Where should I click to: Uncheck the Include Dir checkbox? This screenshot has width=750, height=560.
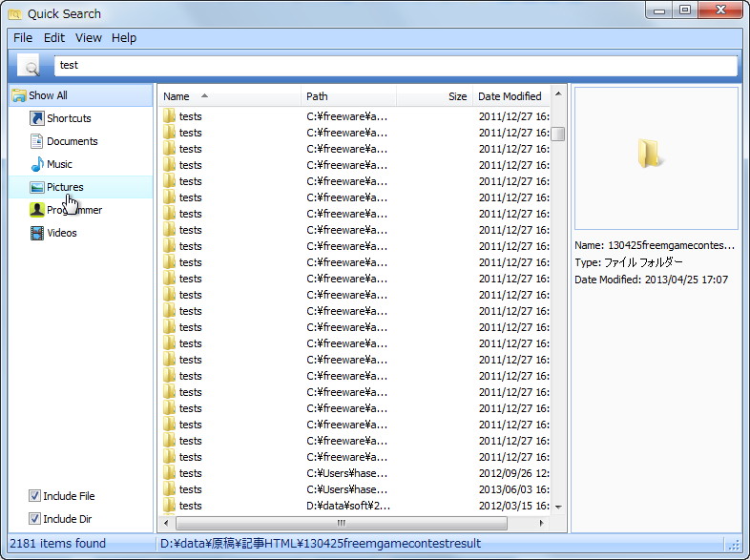click(x=34, y=518)
